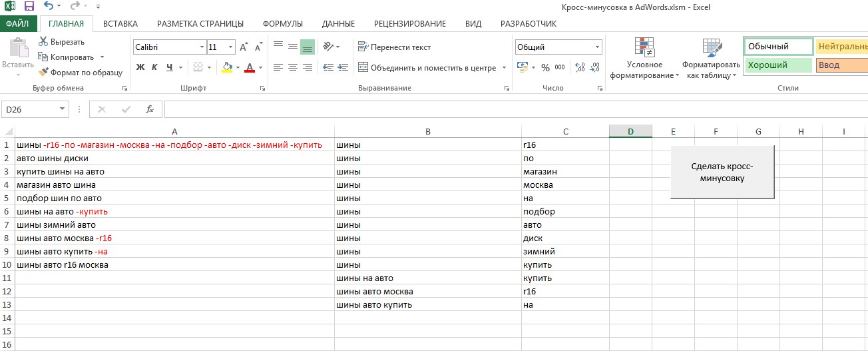Open the font size 11 dropdown
868x351 pixels.
231,47
